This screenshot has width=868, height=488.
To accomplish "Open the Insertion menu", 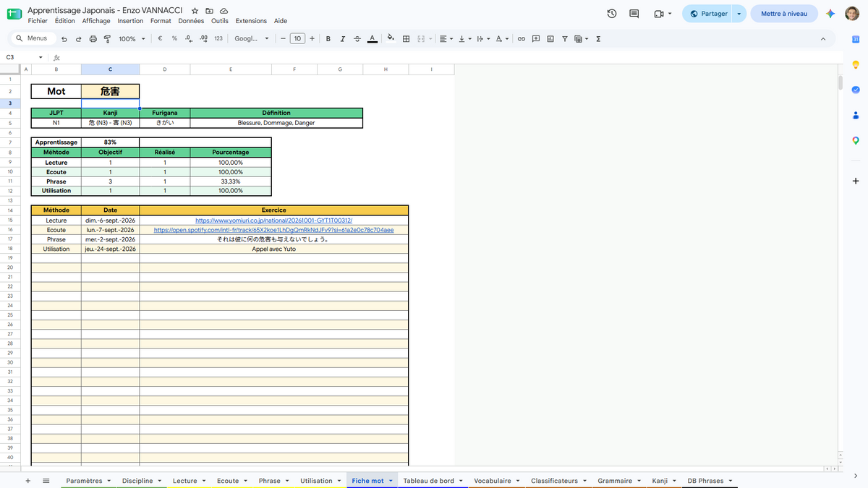I will (x=130, y=21).
